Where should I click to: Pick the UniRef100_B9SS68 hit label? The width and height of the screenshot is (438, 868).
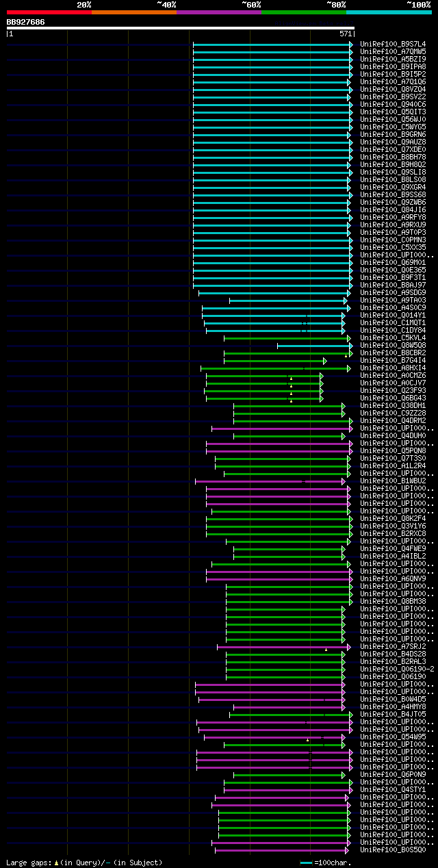pos(393,194)
